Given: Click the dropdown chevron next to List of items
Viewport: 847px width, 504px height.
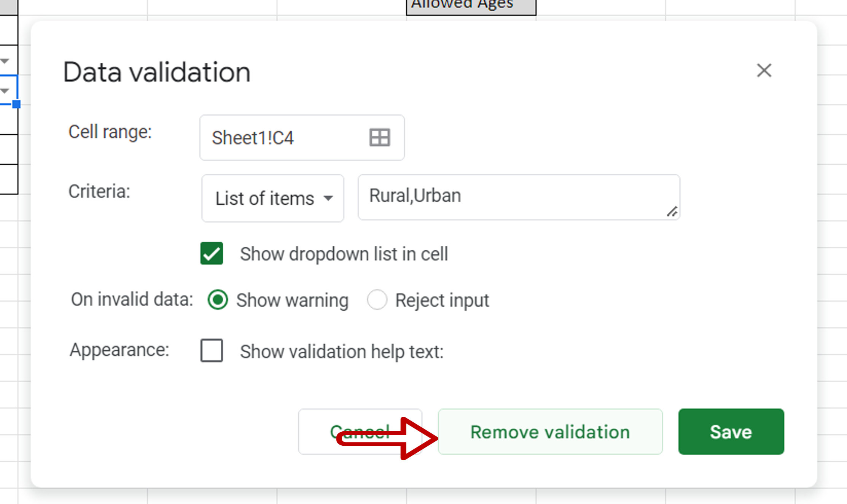Looking at the screenshot, I should click(328, 198).
